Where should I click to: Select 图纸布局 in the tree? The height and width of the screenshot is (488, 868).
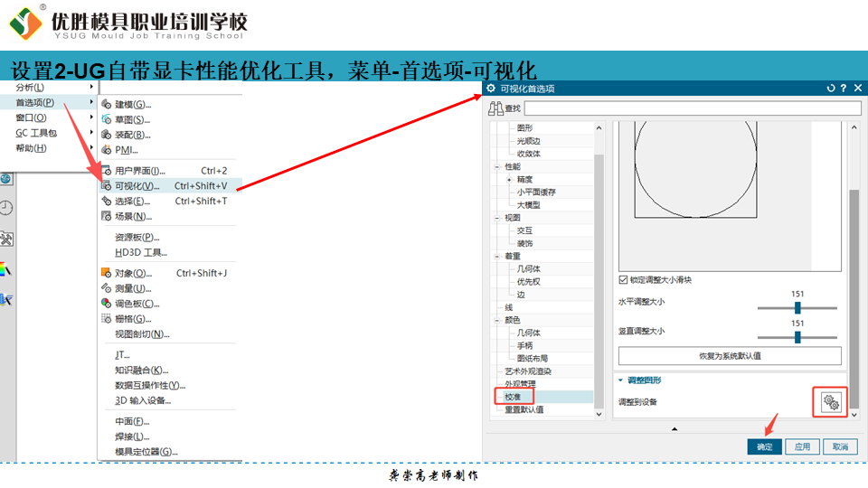coord(532,359)
